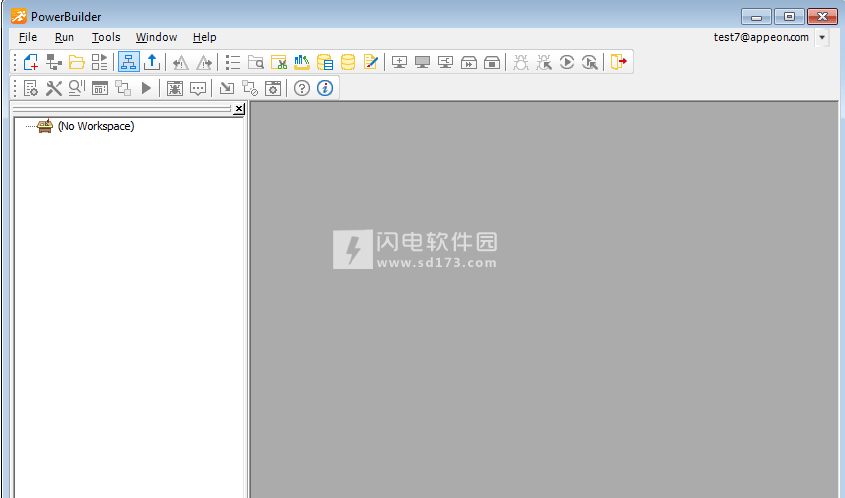Click the Select and Debug icon, bug with cursor

click(x=544, y=62)
